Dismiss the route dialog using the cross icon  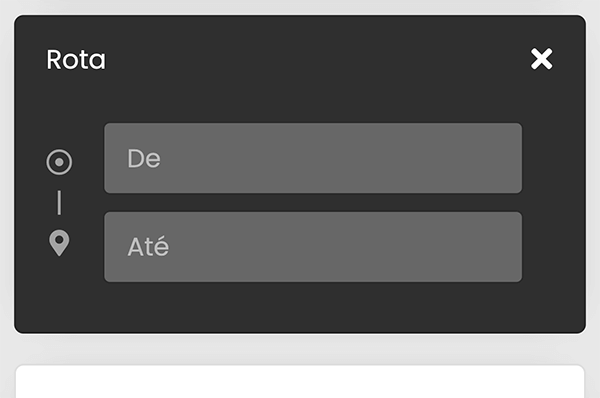[x=541, y=59]
